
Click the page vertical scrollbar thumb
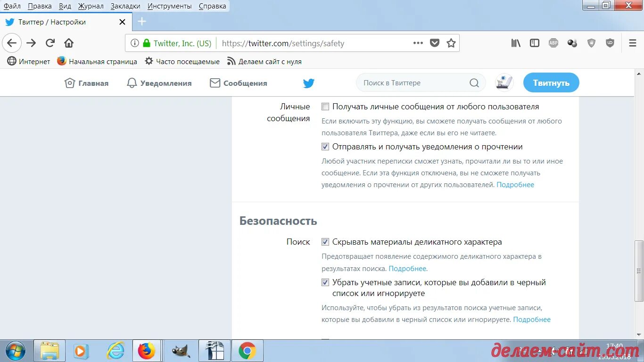pos(639,271)
